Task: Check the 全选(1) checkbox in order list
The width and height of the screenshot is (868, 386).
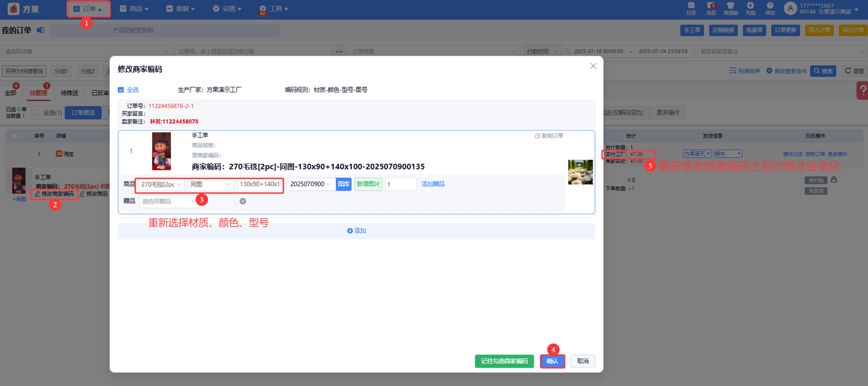Action: [37, 112]
